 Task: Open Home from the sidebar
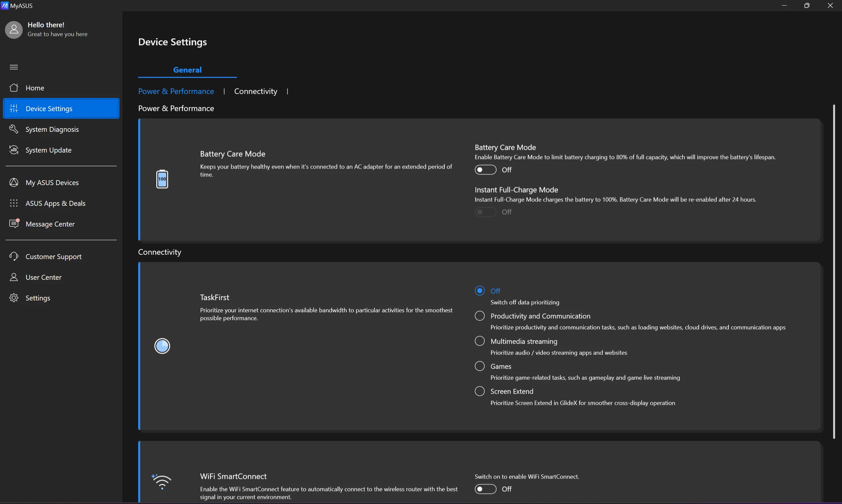pyautogui.click(x=35, y=88)
